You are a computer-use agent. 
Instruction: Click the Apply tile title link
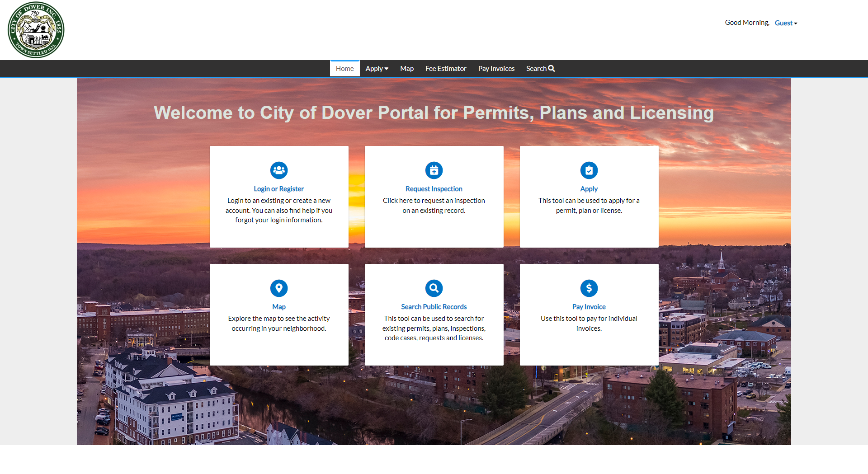589,189
